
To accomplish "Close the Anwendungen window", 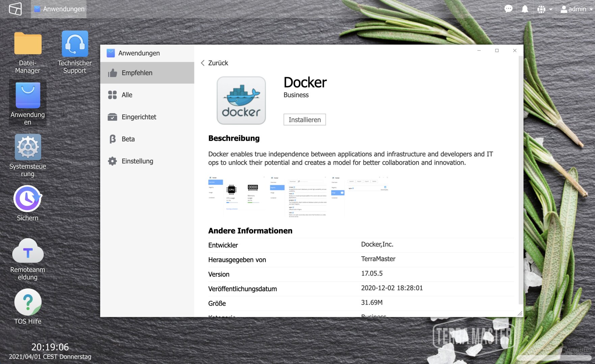I will click(515, 51).
